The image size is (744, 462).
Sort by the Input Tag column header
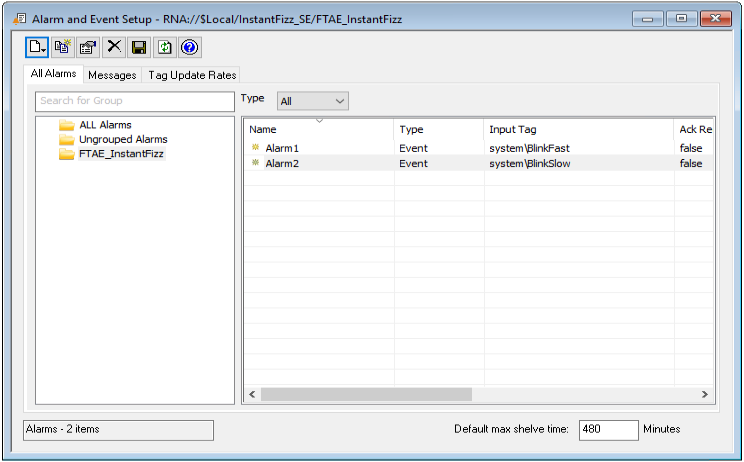tap(579, 129)
